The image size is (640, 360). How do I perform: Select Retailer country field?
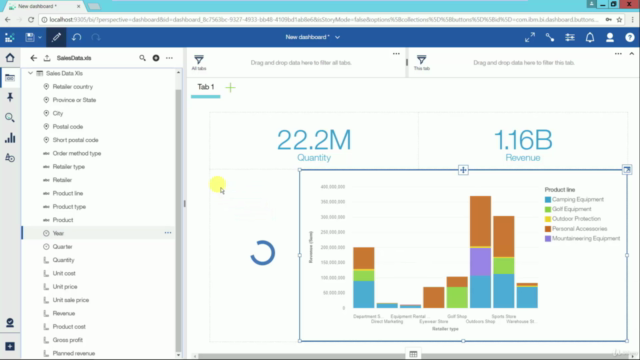point(73,87)
